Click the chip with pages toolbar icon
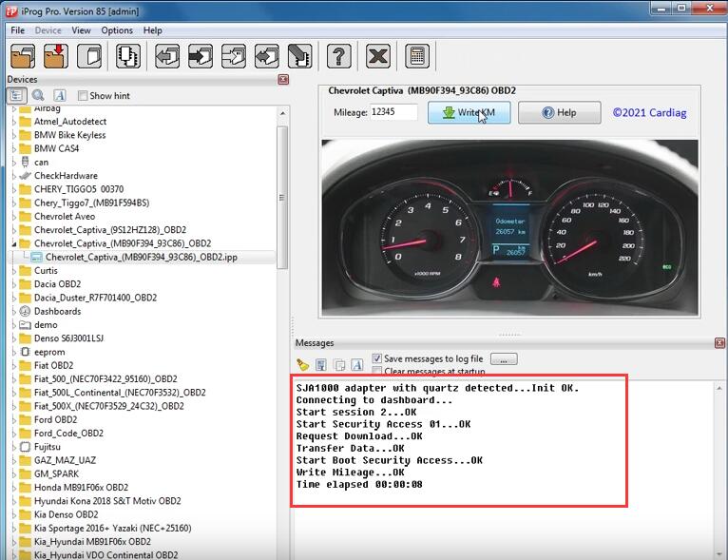Viewport: 728px width, 560px height. pos(128,56)
